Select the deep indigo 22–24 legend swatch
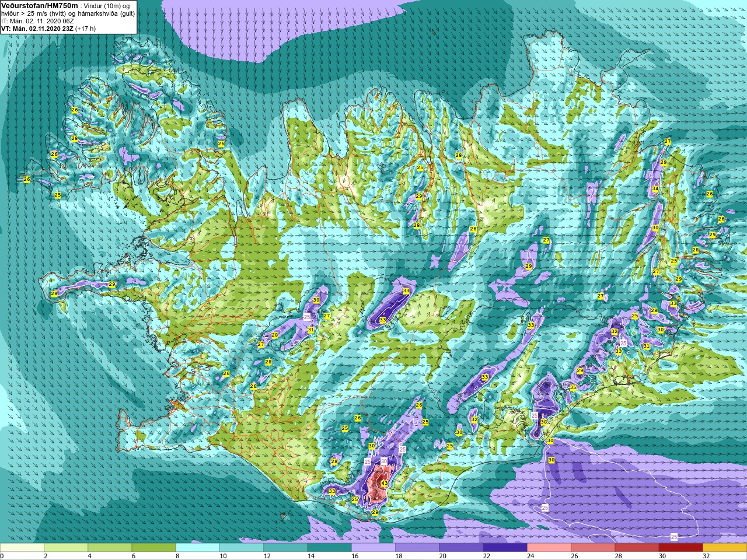The width and height of the screenshot is (747, 560). [505, 548]
